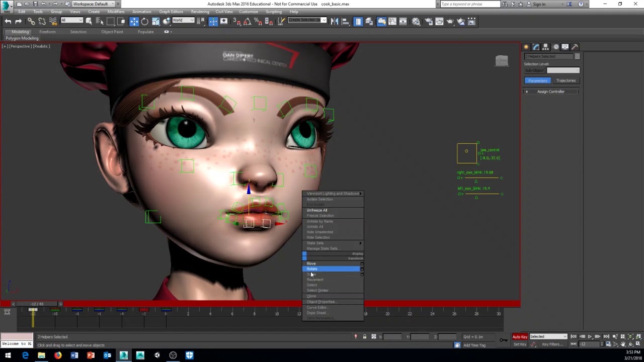Open the Material Editor icon

[x=416, y=21]
